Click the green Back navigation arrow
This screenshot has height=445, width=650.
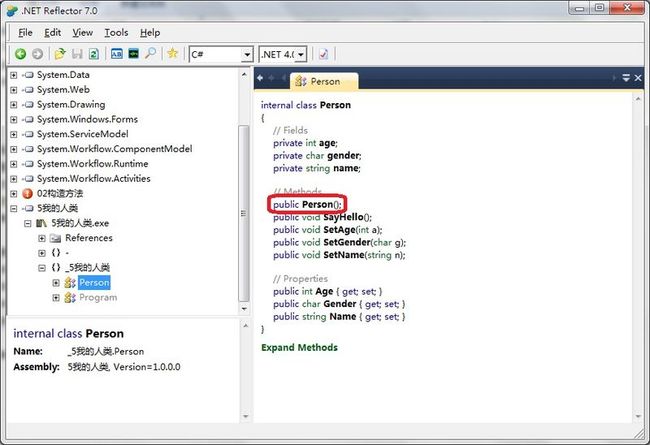click(20, 54)
